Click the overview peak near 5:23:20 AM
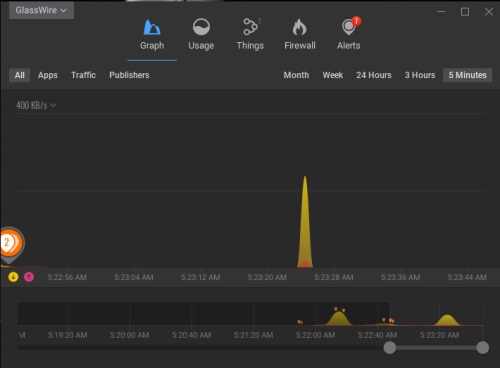The height and width of the screenshot is (368, 500). point(447,320)
